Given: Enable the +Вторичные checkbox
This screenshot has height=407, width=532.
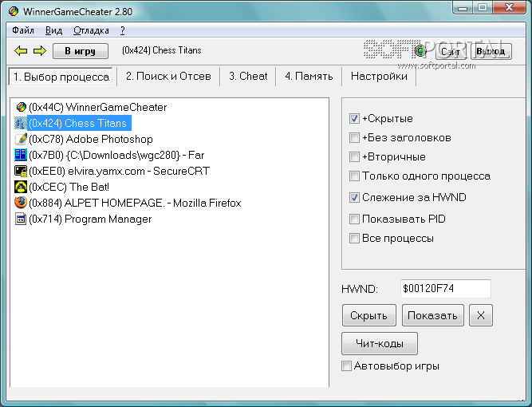Looking at the screenshot, I should (354, 157).
